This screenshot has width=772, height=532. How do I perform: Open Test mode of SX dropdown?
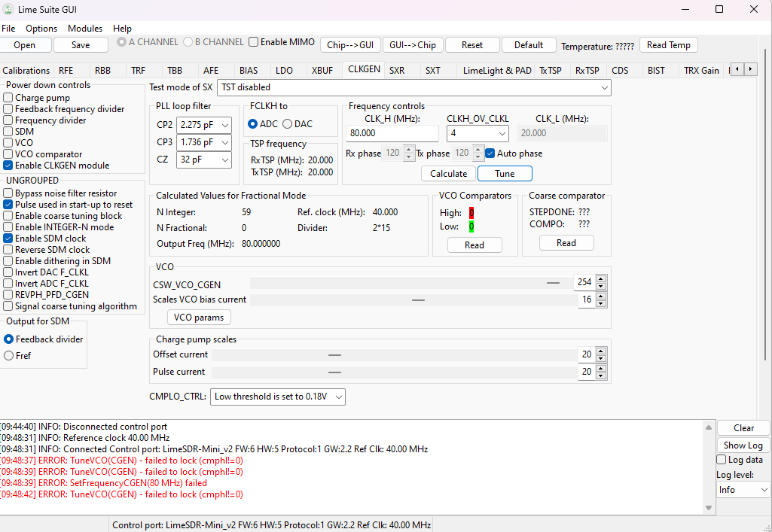(414, 87)
